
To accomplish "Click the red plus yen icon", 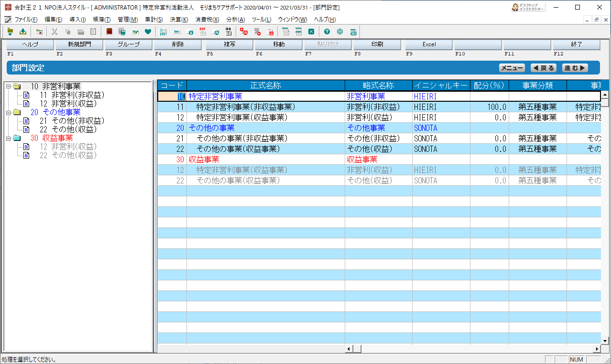I will [x=244, y=32].
